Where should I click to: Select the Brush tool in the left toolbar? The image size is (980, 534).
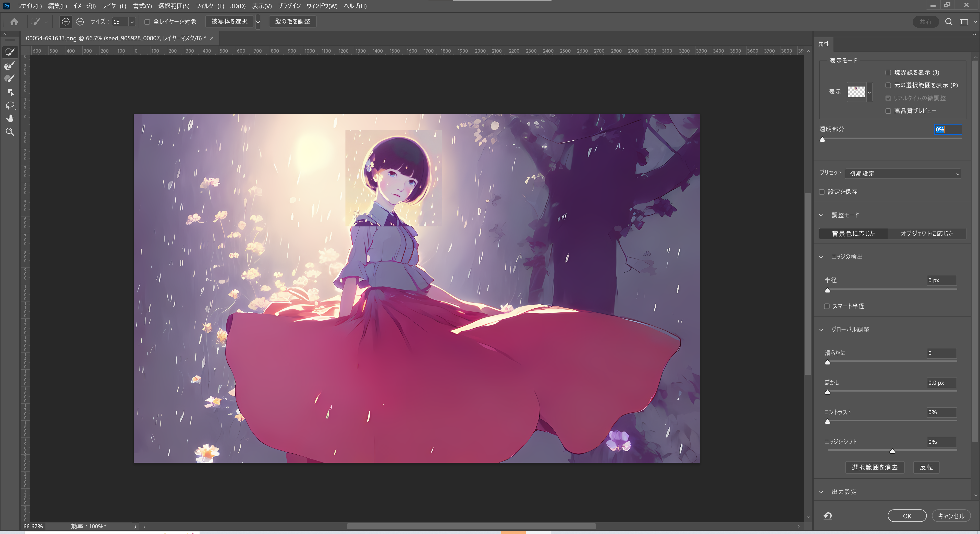coord(10,78)
